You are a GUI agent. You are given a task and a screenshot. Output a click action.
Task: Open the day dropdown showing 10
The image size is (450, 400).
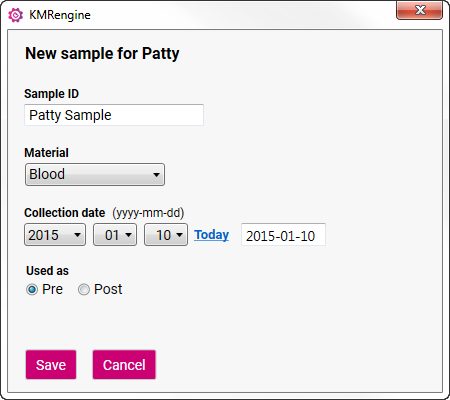pos(166,235)
